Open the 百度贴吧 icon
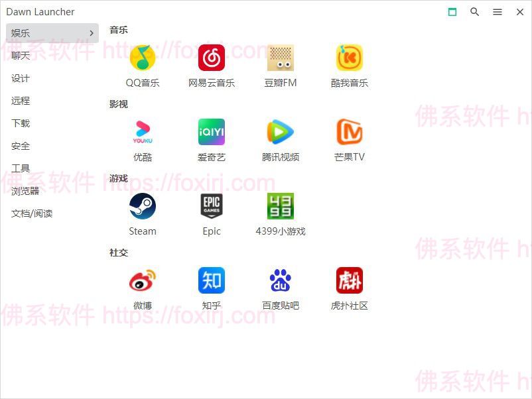The image size is (532, 399). tap(281, 281)
